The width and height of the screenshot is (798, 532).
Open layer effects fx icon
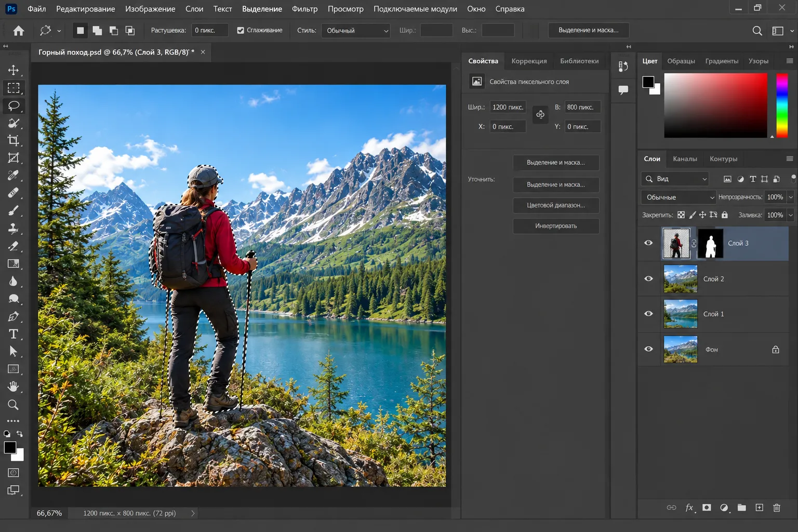click(x=689, y=508)
